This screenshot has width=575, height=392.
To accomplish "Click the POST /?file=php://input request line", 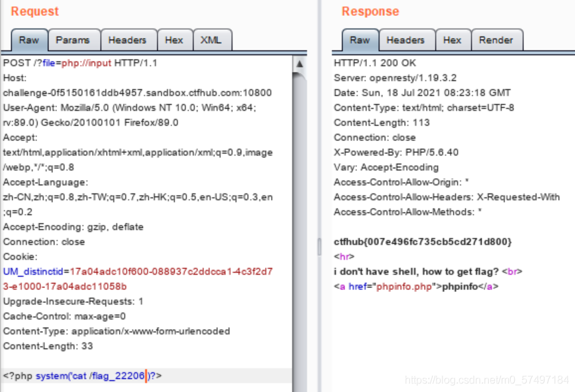I will click(x=80, y=63).
